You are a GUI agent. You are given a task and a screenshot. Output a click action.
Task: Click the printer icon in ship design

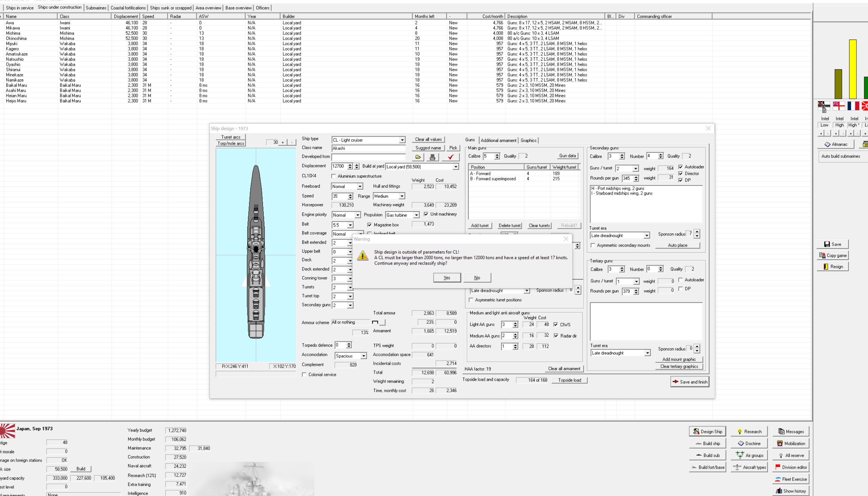point(432,157)
